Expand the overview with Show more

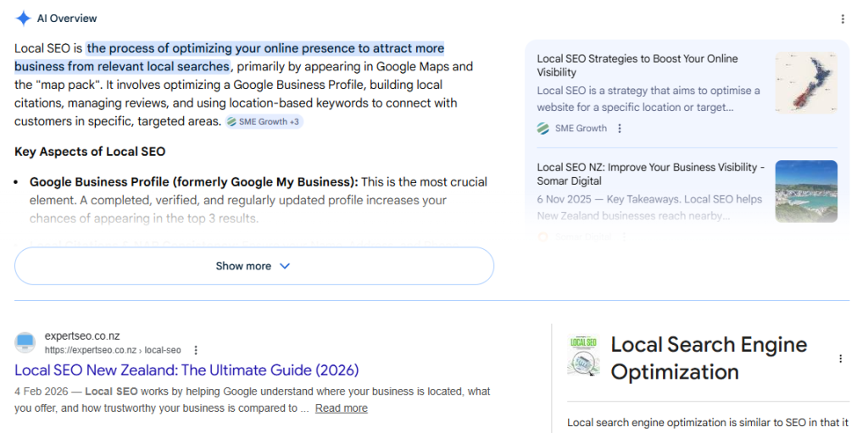click(254, 266)
